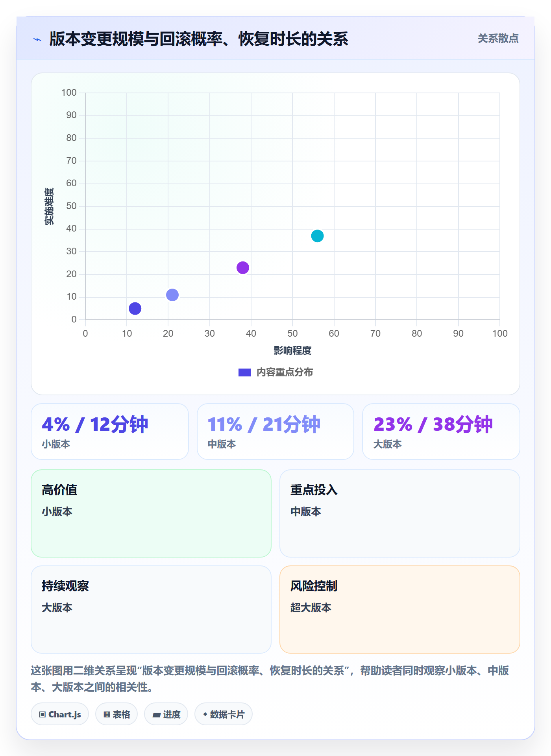Click the 数据卡片 tag chip
This screenshot has height=756, width=551.
tap(224, 714)
